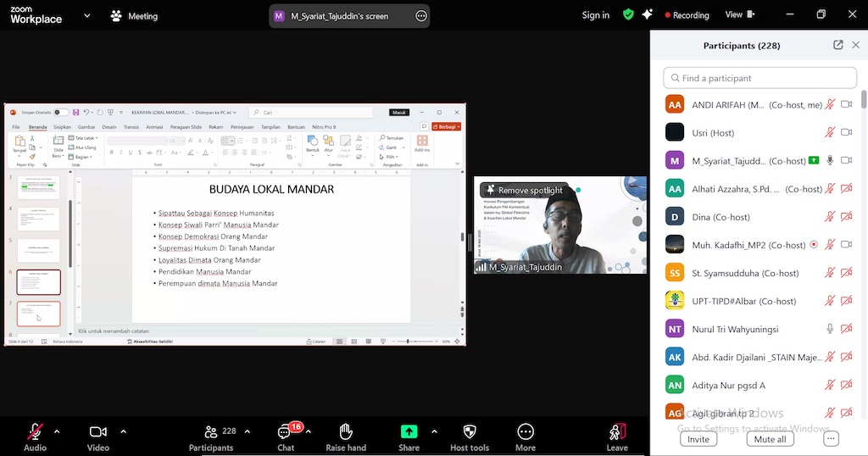Open the More options icon in toolbar
Screen dimensions: 868x456
tap(526, 432)
